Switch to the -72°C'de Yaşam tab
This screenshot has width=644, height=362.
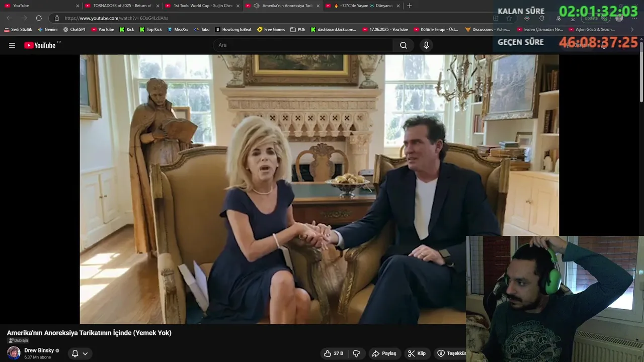tap(363, 6)
